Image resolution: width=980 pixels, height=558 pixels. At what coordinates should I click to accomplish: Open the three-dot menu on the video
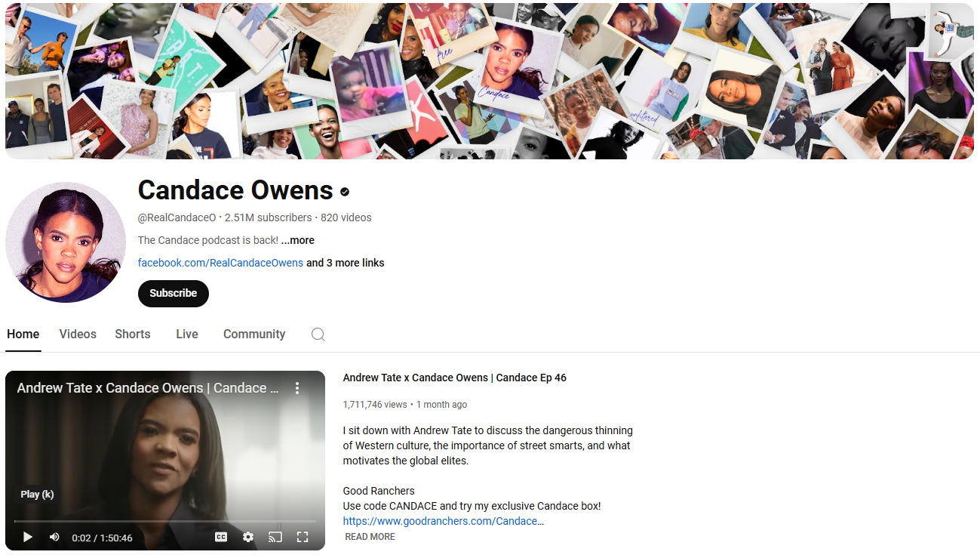point(297,387)
